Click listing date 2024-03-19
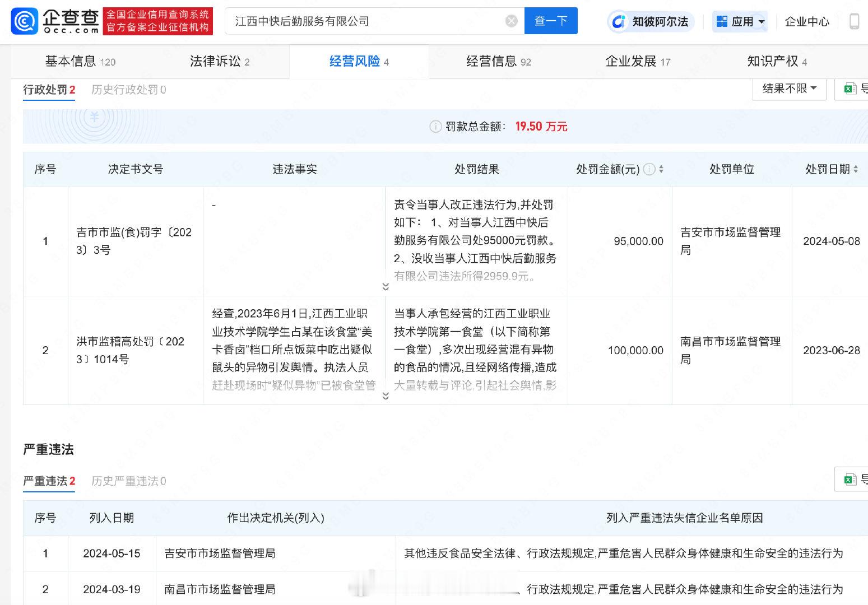Viewport: 868px width, 605px height. (112, 589)
